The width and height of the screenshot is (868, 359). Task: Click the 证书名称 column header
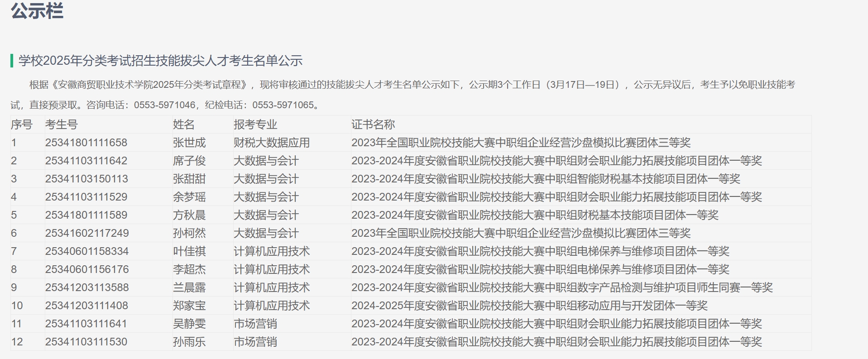[x=373, y=124]
